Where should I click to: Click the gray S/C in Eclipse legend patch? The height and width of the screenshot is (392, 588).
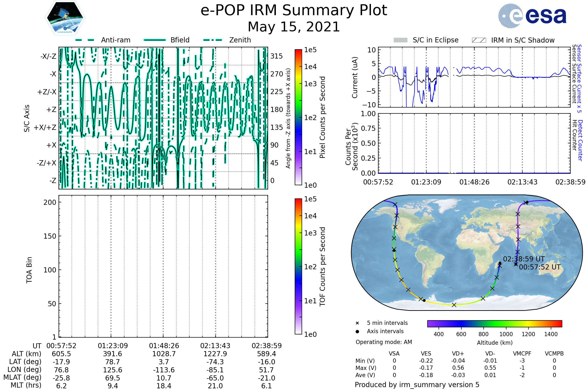400,40
